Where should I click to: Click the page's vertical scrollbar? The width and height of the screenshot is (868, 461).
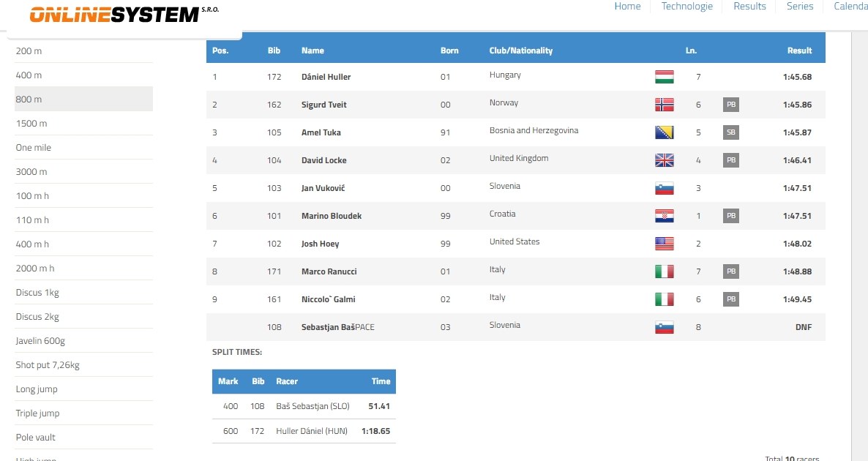click(859, 220)
